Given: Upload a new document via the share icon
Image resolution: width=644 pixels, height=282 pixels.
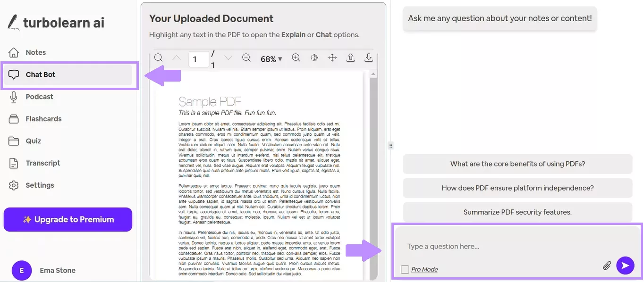Looking at the screenshot, I should [350, 58].
